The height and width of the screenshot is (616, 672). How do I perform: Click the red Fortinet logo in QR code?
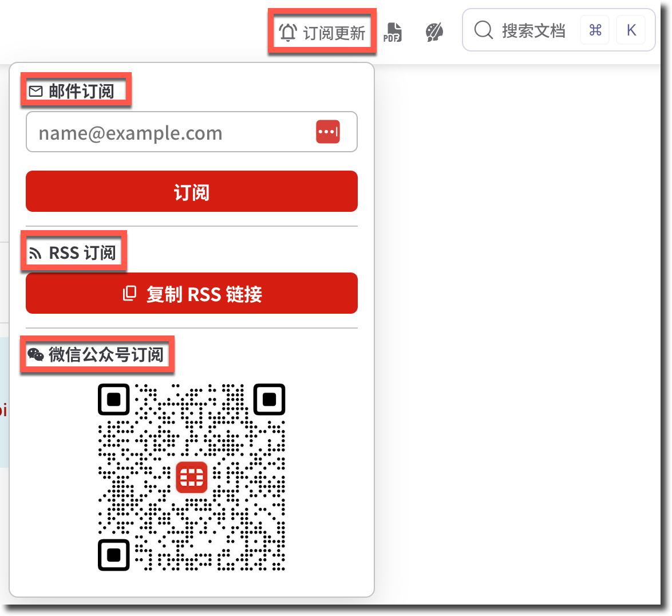(192, 477)
